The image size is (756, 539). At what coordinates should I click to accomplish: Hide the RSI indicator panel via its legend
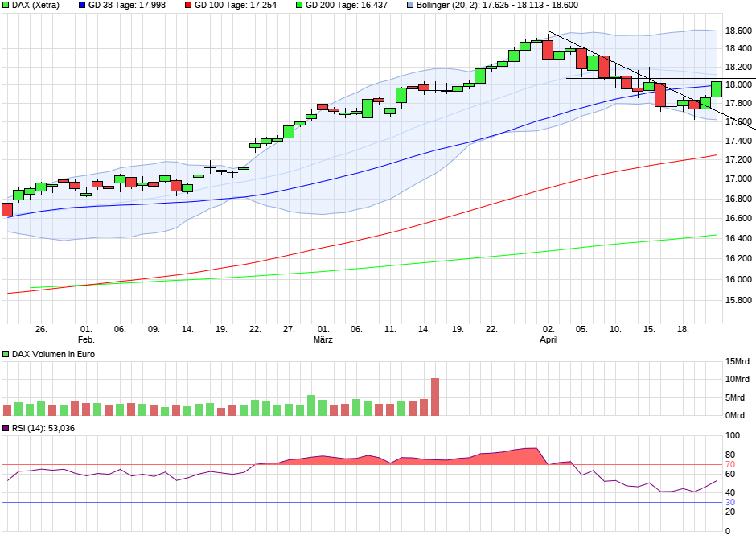tap(6, 430)
